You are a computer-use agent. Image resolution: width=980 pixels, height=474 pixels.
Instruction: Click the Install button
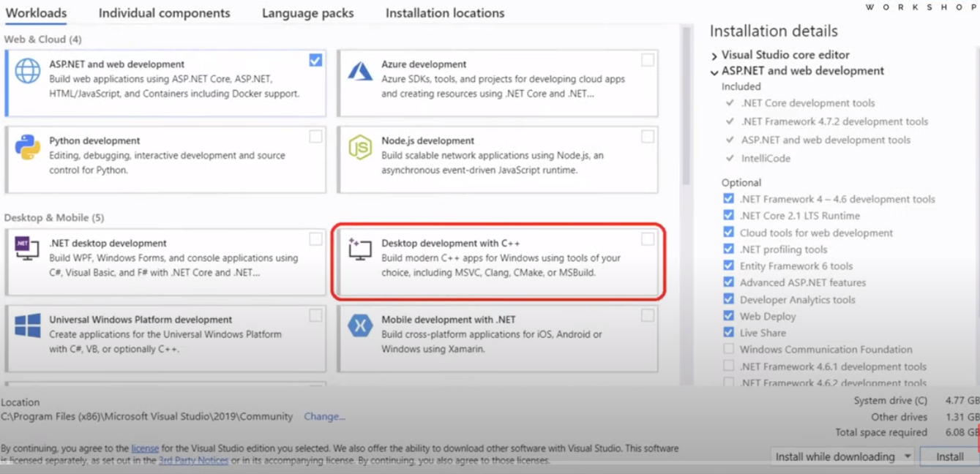[950, 456]
